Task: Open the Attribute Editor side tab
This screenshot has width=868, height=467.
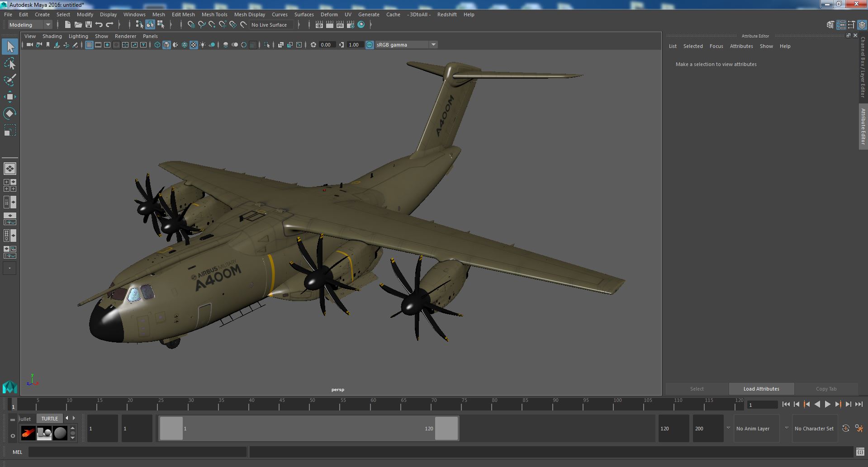Action: (x=863, y=127)
